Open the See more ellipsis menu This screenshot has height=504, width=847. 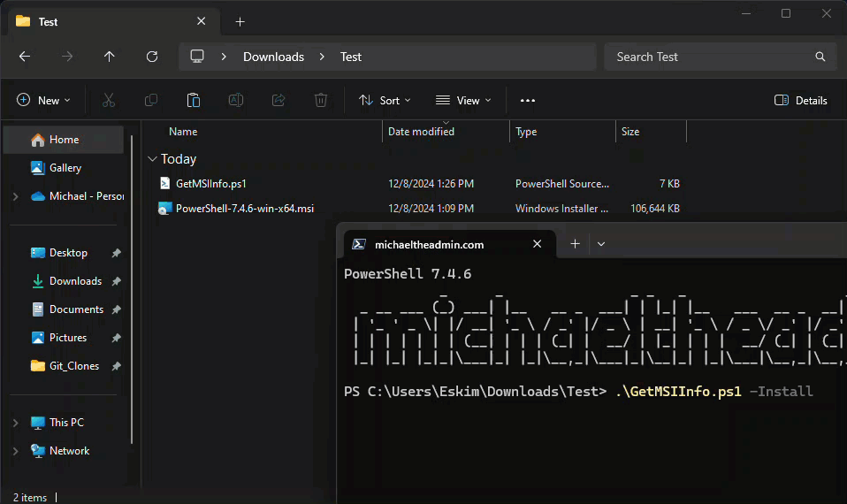point(528,101)
